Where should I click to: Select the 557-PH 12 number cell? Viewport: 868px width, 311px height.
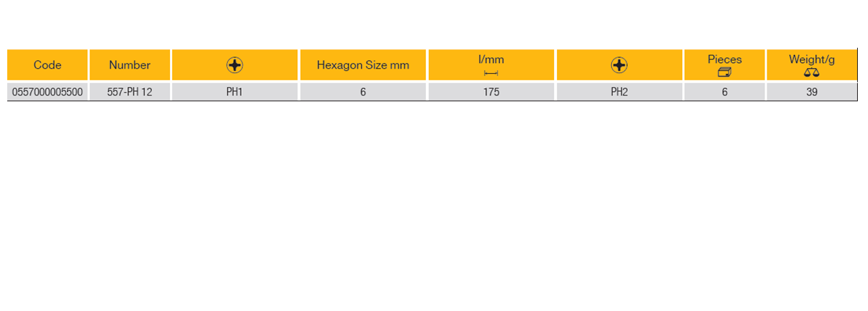coord(129,93)
